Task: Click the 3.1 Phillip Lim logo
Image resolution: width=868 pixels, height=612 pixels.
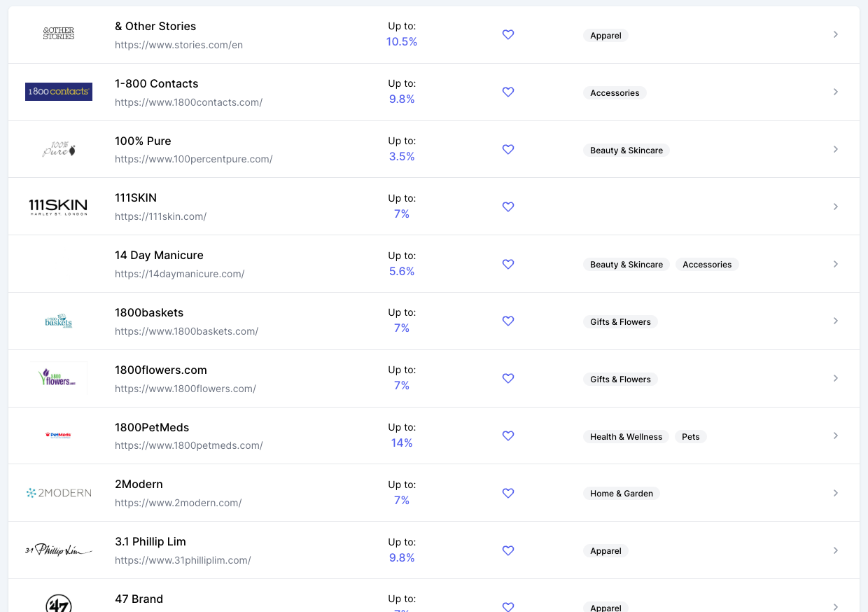Action: point(59,550)
